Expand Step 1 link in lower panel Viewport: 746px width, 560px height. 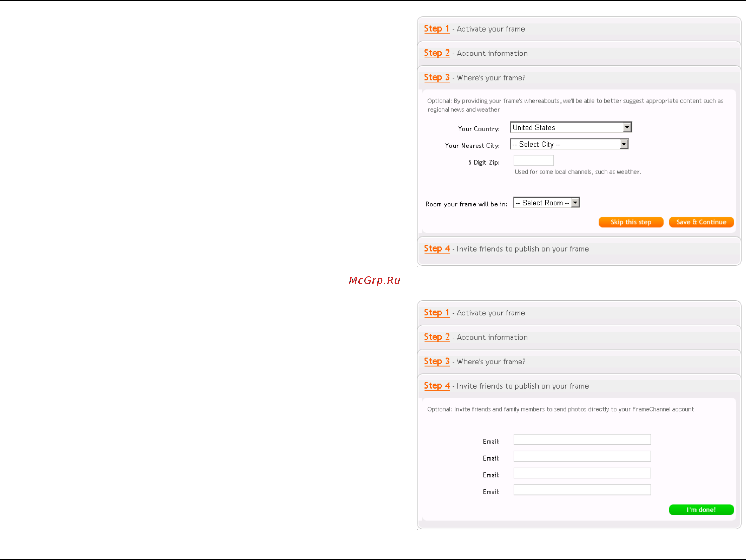pyautogui.click(x=436, y=313)
